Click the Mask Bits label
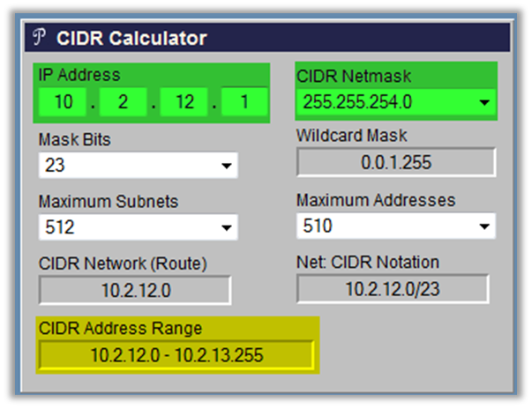The height and width of the screenshot is (408, 532). pos(74,139)
